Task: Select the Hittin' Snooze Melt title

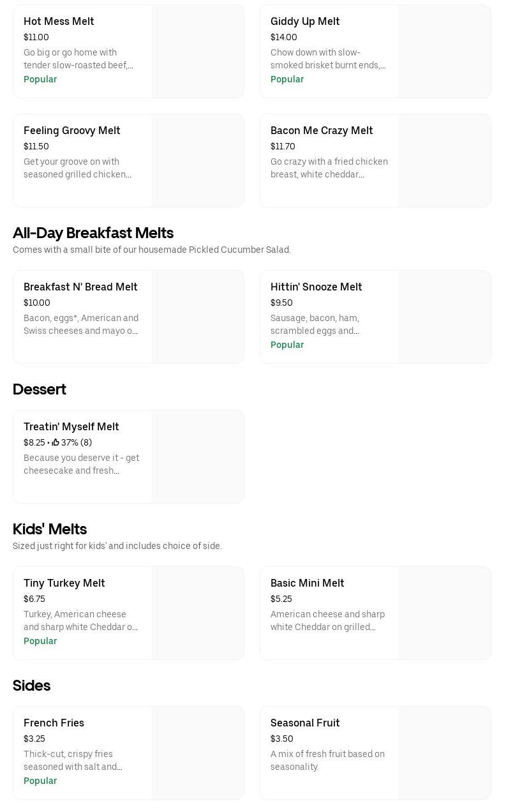Action: tap(316, 287)
